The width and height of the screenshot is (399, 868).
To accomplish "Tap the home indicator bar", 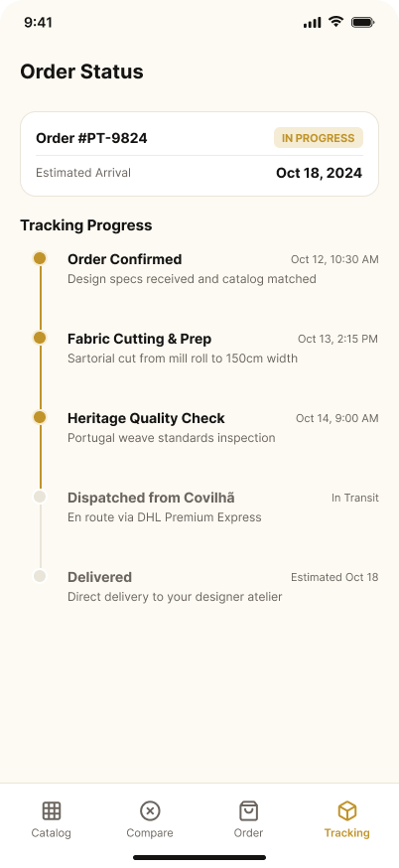I will point(199,857).
